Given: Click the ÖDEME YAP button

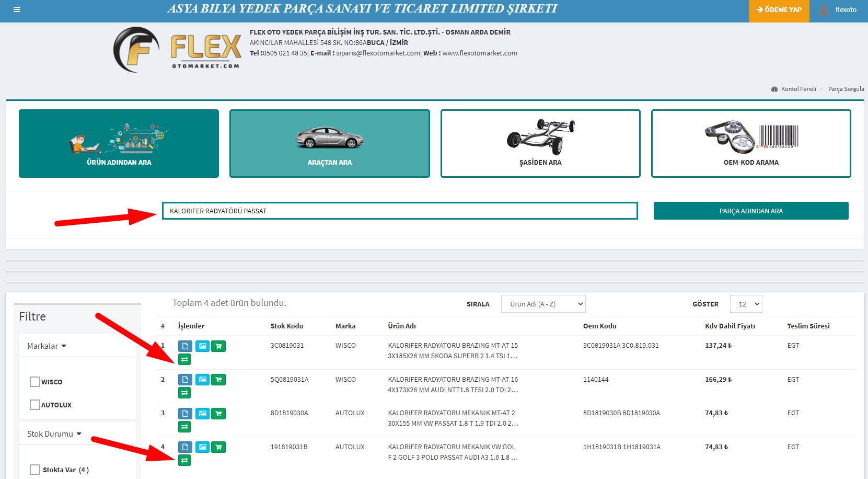Looking at the screenshot, I should 779,10.
